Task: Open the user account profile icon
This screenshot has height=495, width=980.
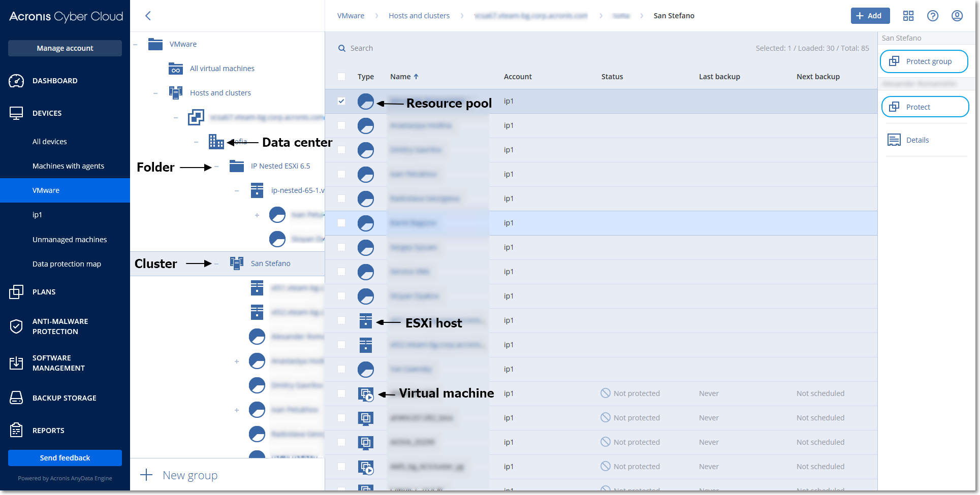Action: coord(957,16)
